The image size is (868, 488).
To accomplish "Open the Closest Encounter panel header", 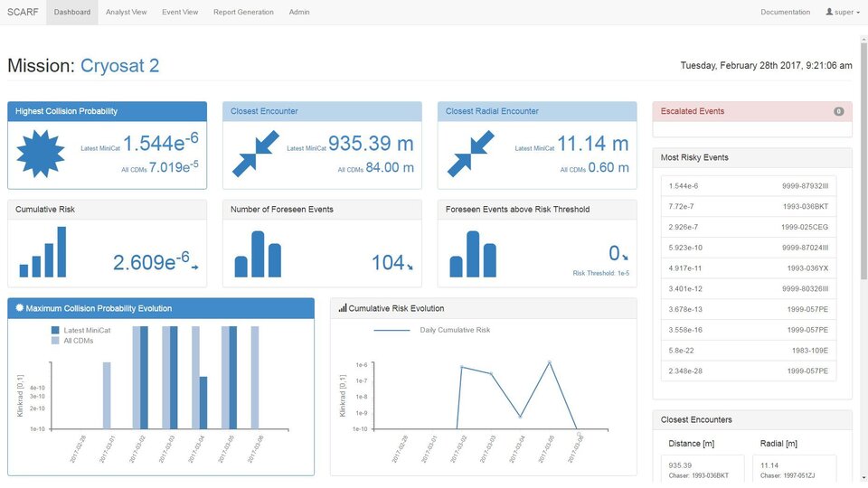I will 322,111.
